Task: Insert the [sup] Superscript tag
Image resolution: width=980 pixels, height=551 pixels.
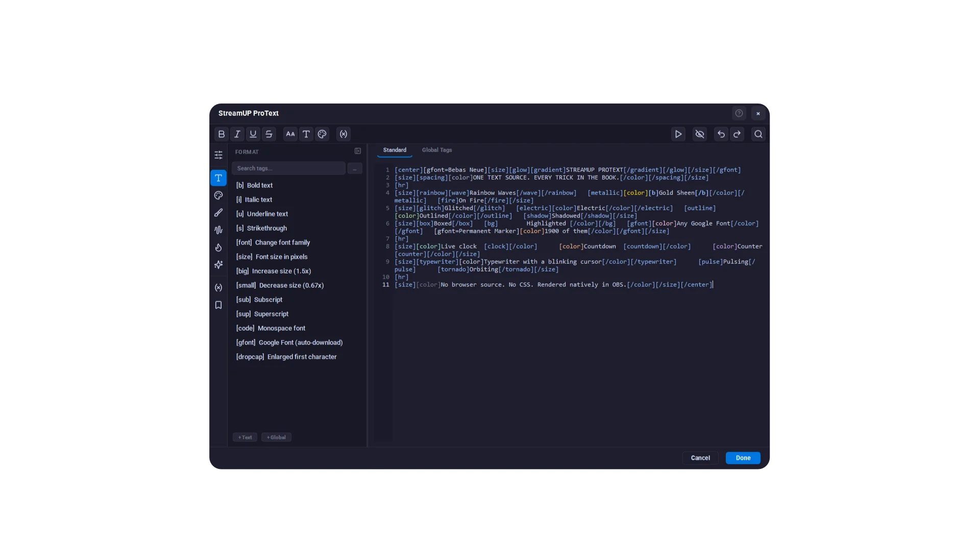Action: point(296,314)
